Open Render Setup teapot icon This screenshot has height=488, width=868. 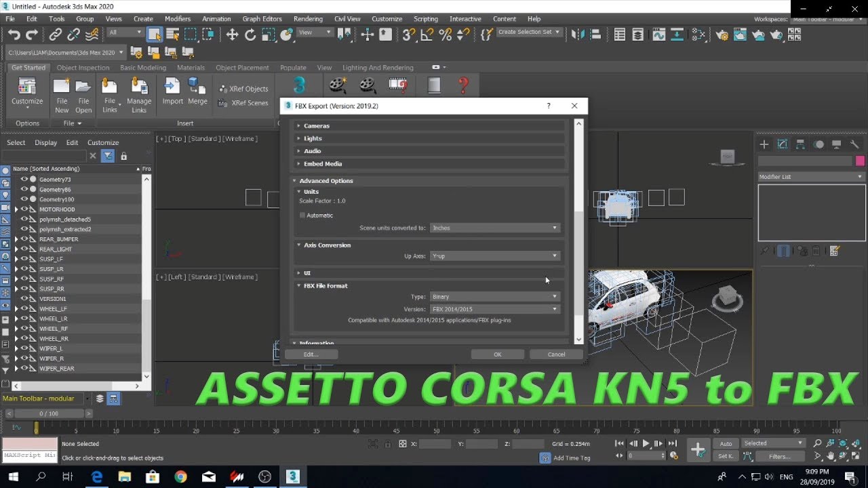click(x=722, y=35)
